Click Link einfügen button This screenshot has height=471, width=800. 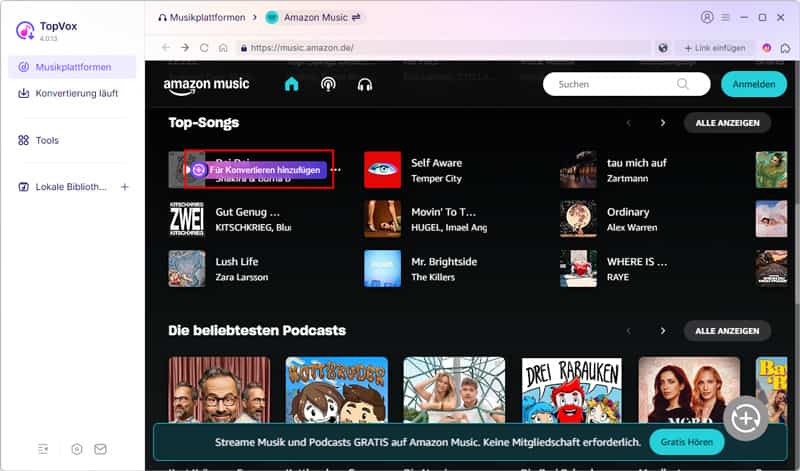coord(715,47)
